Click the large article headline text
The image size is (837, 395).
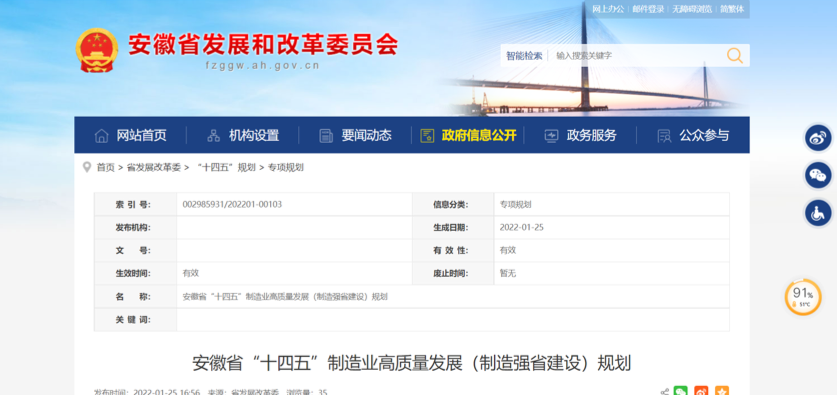[x=412, y=363]
